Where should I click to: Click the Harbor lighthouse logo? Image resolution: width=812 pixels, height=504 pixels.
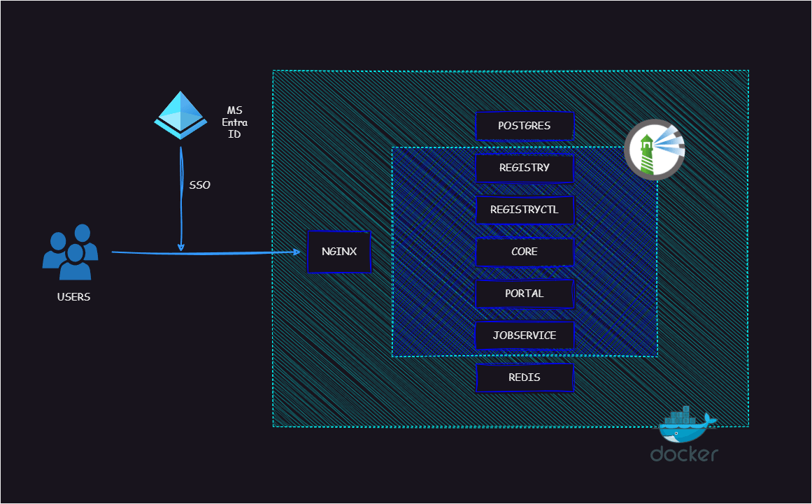tap(655, 150)
